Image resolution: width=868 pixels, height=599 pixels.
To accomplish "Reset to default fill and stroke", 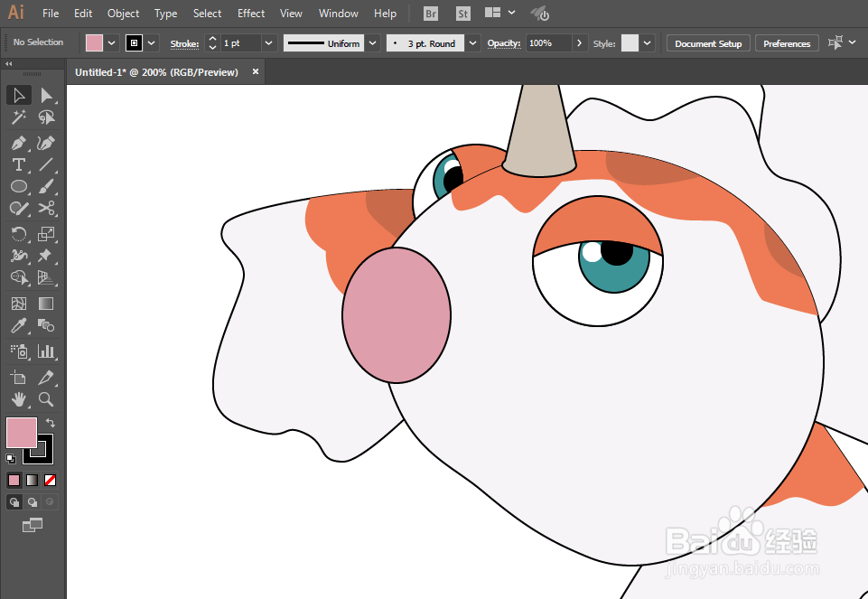I will click(11, 458).
